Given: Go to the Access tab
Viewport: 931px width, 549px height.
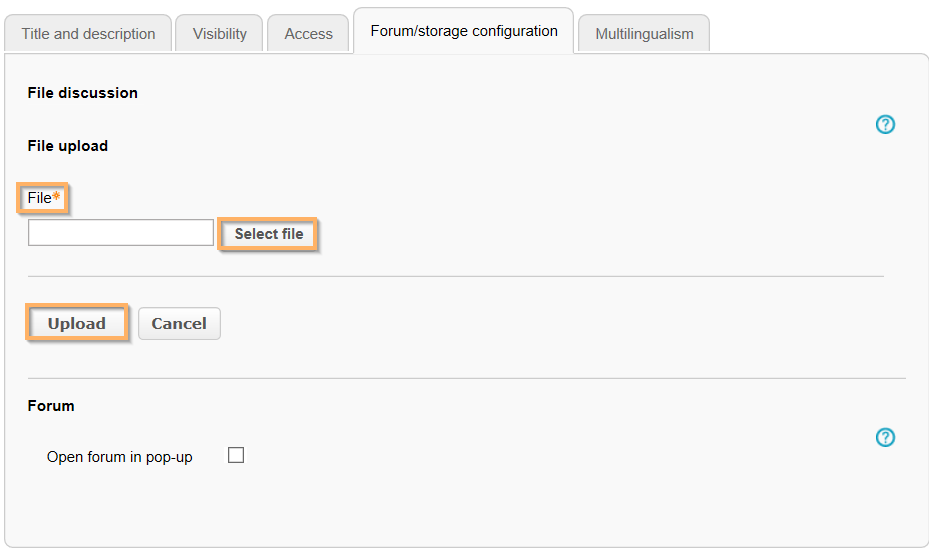Looking at the screenshot, I should [308, 34].
